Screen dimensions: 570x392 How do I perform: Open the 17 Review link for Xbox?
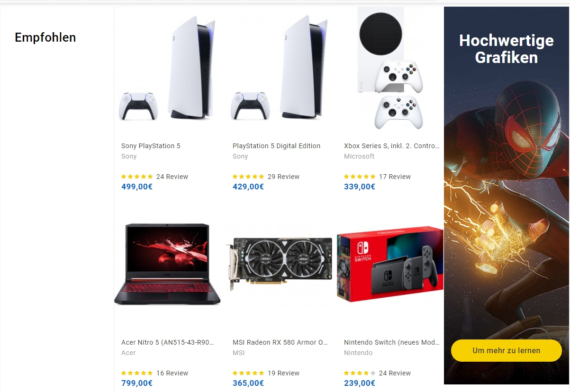tap(395, 177)
